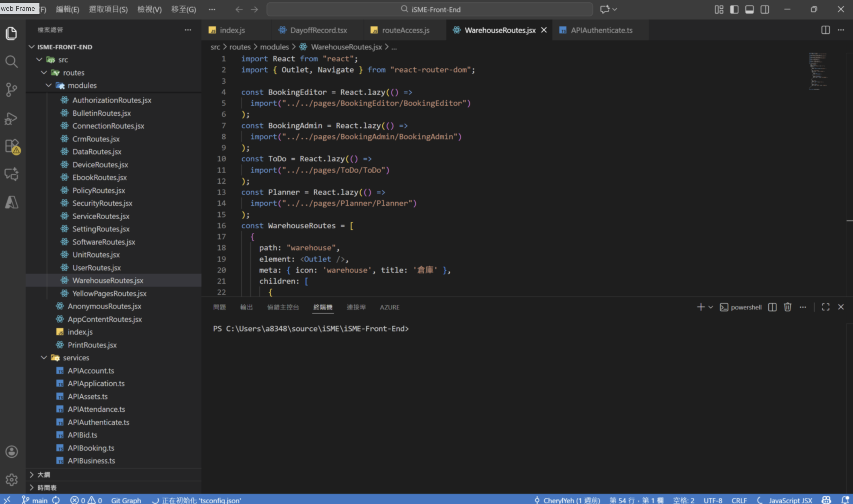
Task: Open the Manage settings gear
Action: 11,480
